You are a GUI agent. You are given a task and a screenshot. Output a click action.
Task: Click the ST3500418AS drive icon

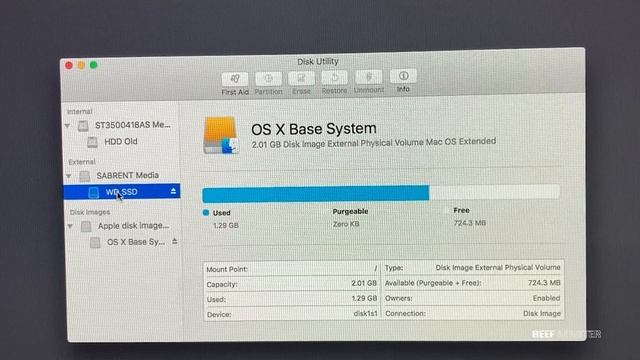coord(83,126)
